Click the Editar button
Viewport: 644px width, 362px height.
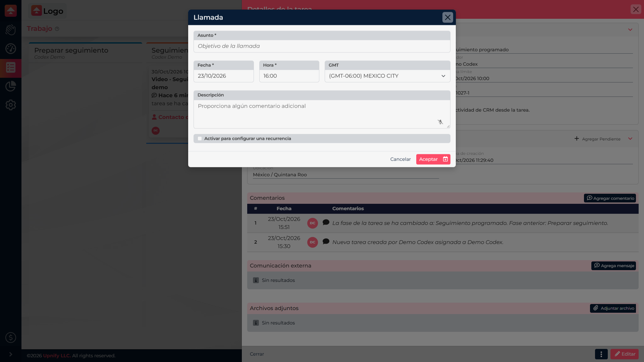pos(624,354)
